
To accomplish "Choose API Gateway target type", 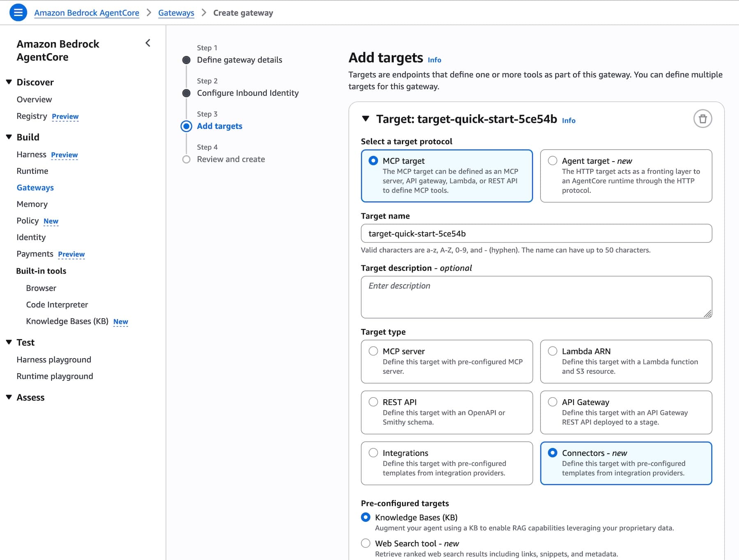I will click(626, 412).
